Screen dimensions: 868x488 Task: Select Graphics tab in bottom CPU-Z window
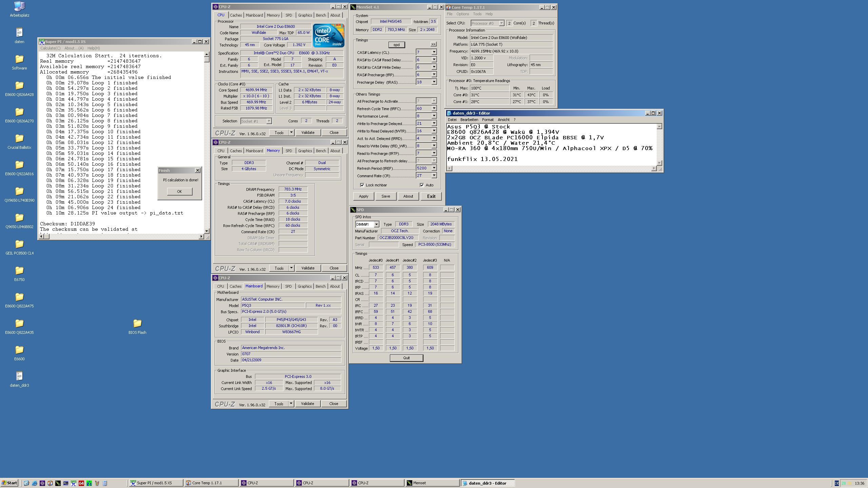coord(304,286)
